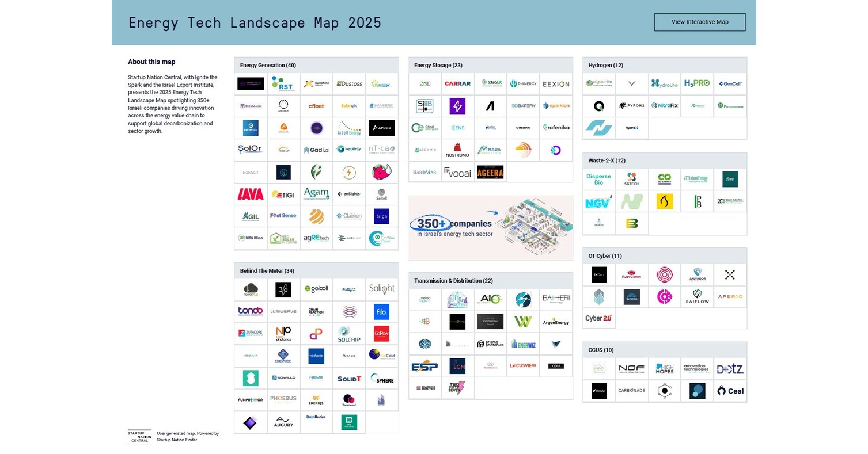This screenshot has width=868, height=454.
Task: Click the ENERWIZ logo in Transmission & Distribution
Action: point(523,344)
